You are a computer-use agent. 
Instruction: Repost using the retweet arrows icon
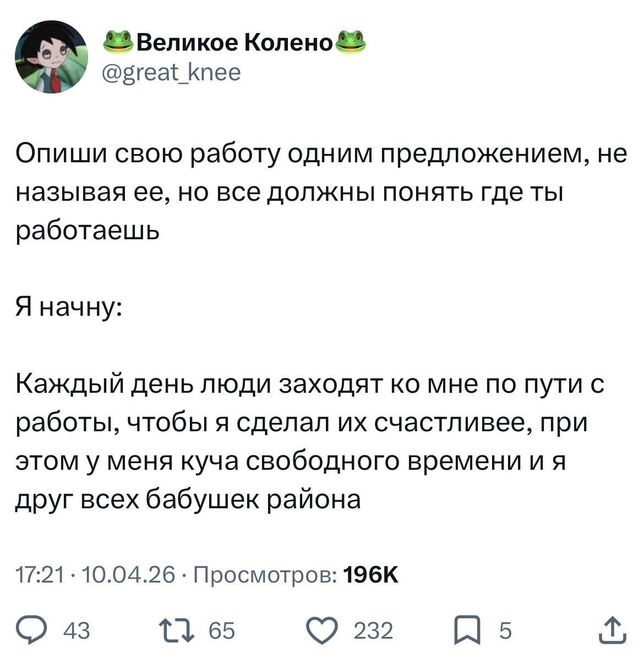tap(175, 630)
